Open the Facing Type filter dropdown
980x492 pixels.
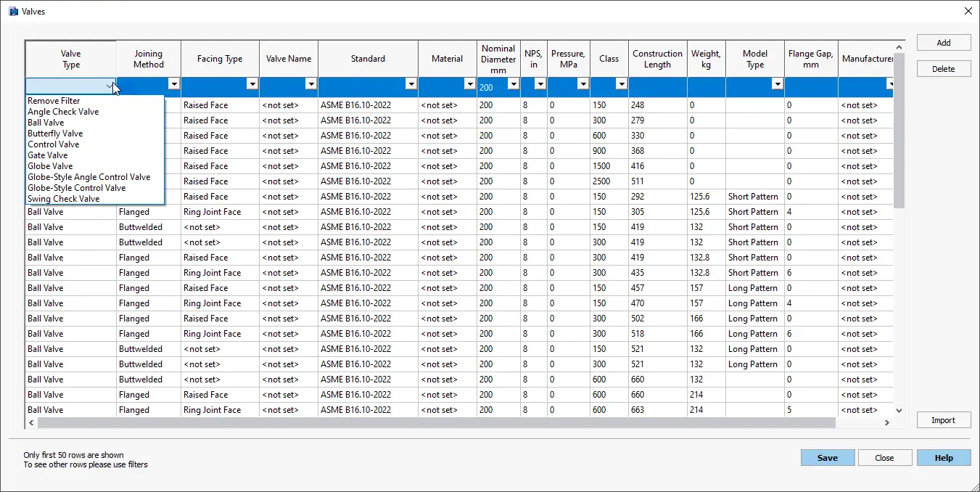click(x=251, y=84)
